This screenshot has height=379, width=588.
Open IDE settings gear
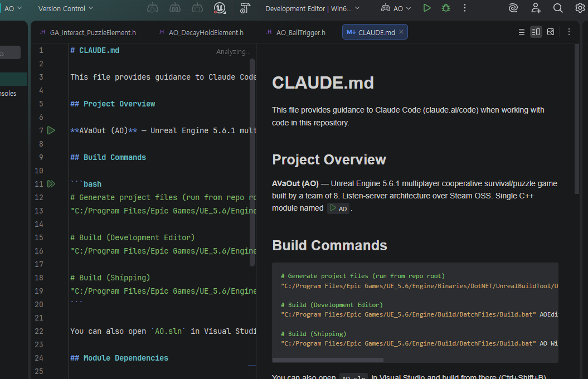pyautogui.click(x=580, y=8)
